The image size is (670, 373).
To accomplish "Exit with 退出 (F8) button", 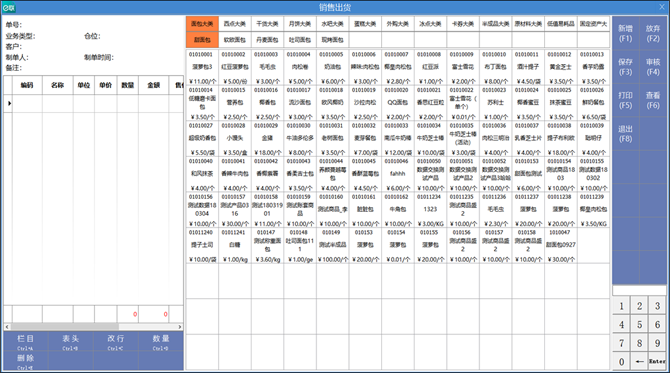I will pos(626,134).
